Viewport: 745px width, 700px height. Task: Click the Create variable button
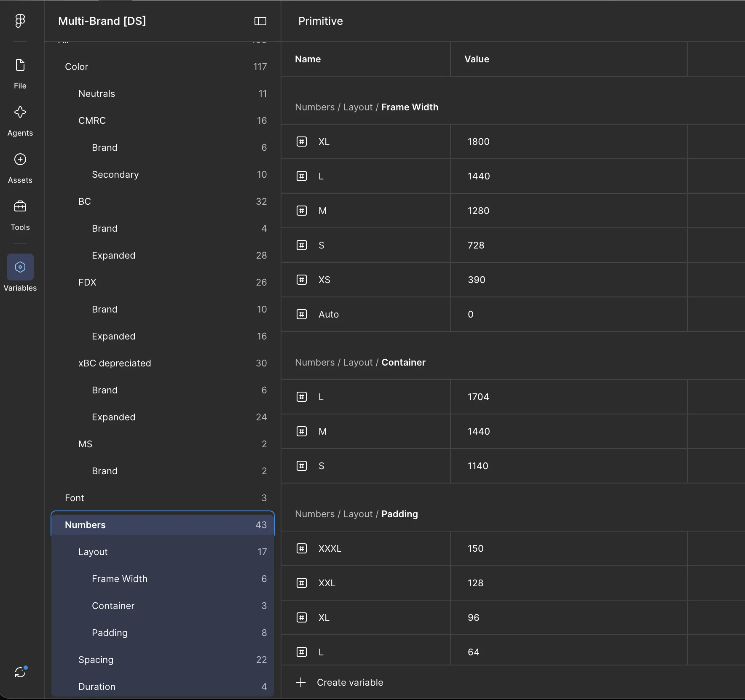pyautogui.click(x=340, y=682)
